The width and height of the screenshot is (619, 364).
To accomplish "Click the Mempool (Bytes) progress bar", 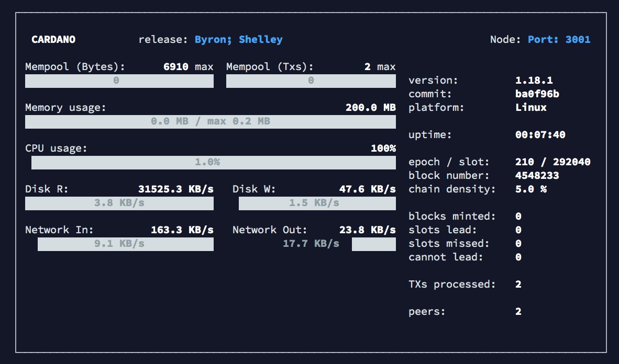I will [x=119, y=81].
